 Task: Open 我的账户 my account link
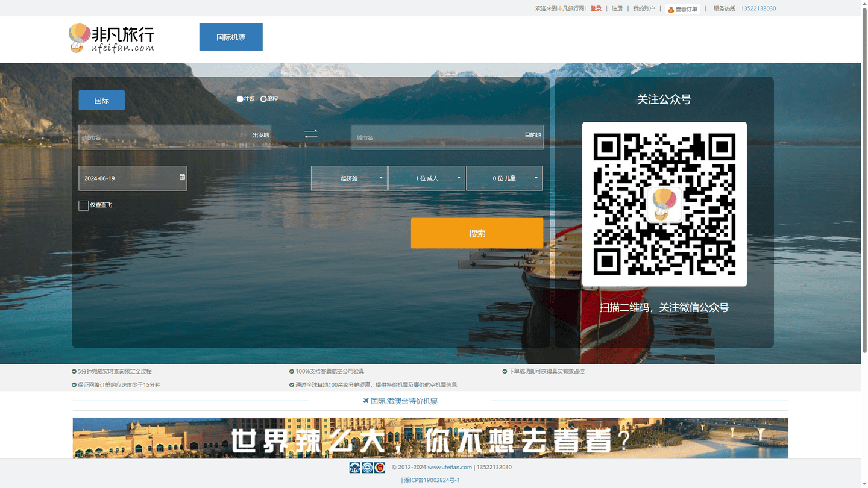tap(644, 8)
